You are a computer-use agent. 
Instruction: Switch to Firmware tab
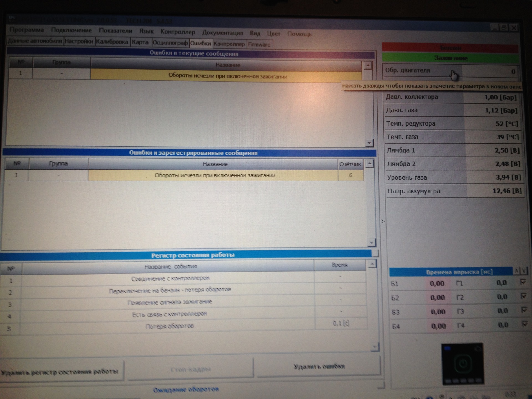(259, 44)
